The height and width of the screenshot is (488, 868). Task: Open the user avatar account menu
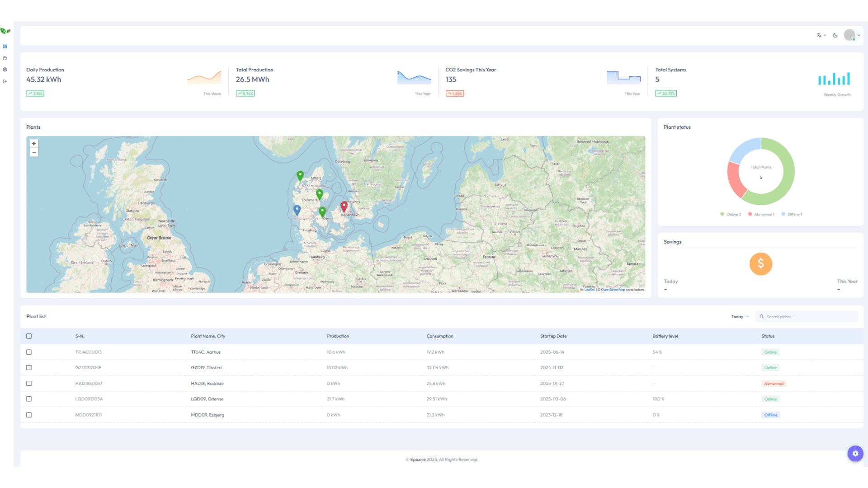tap(852, 35)
